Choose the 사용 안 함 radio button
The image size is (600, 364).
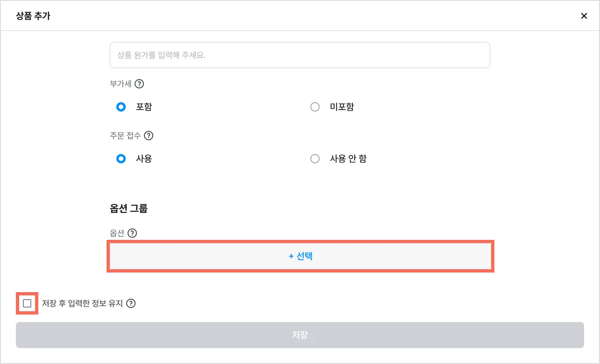(315, 159)
